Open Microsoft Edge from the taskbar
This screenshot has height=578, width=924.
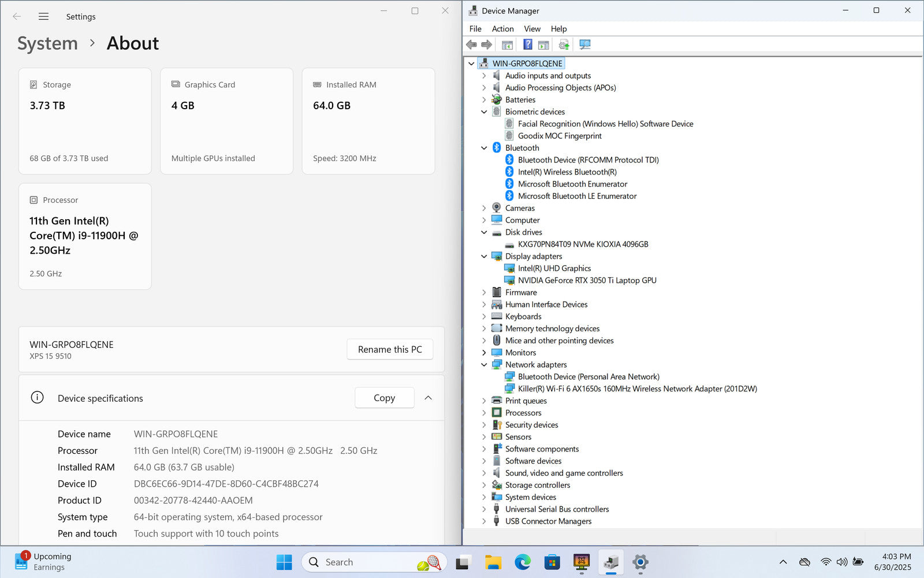pos(523,562)
